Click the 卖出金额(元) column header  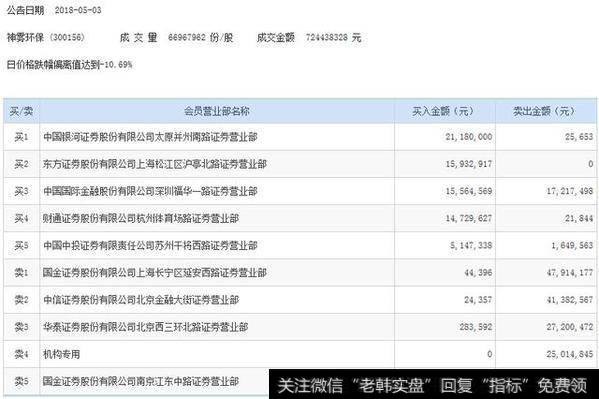click(x=544, y=111)
